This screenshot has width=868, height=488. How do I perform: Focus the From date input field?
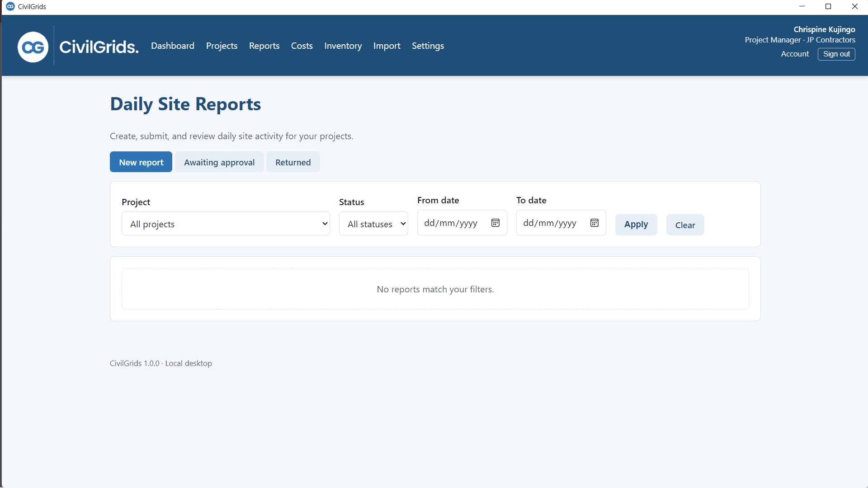(462, 223)
